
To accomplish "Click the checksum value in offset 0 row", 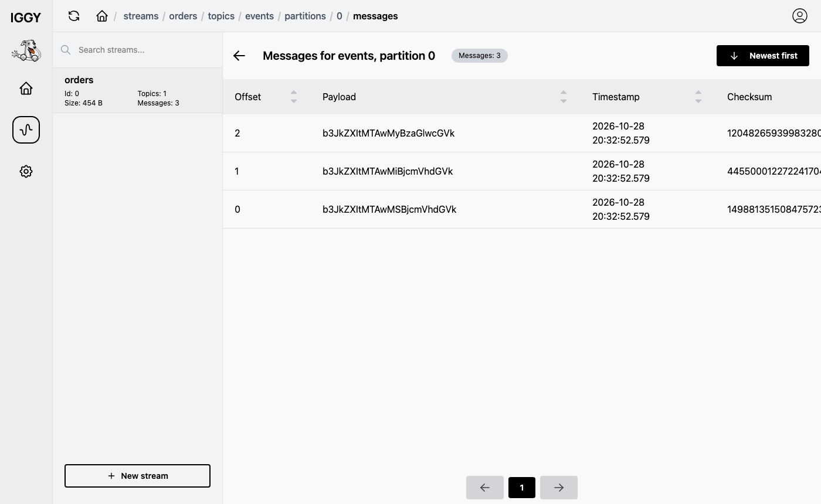I will pyautogui.click(x=774, y=209).
